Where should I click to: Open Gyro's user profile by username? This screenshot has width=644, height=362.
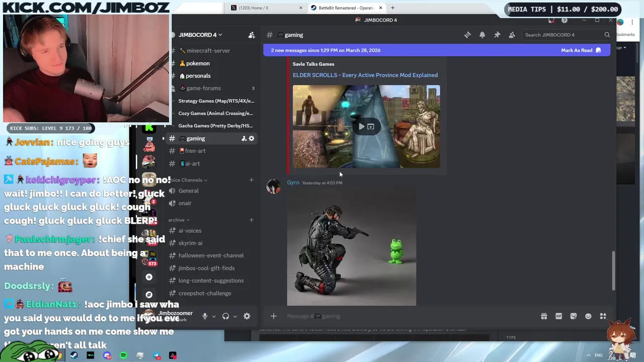click(x=293, y=183)
